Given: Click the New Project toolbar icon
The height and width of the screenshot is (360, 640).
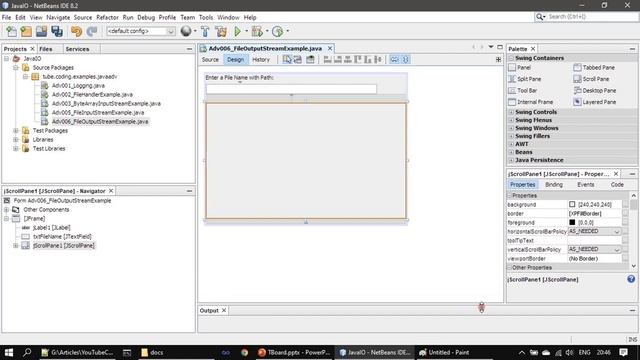Looking at the screenshot, I should coord(26,31).
